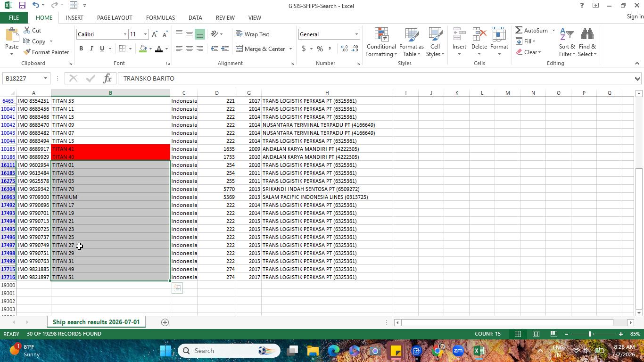Increase the cell indent
The height and width of the screenshot is (362, 644).
(225, 49)
